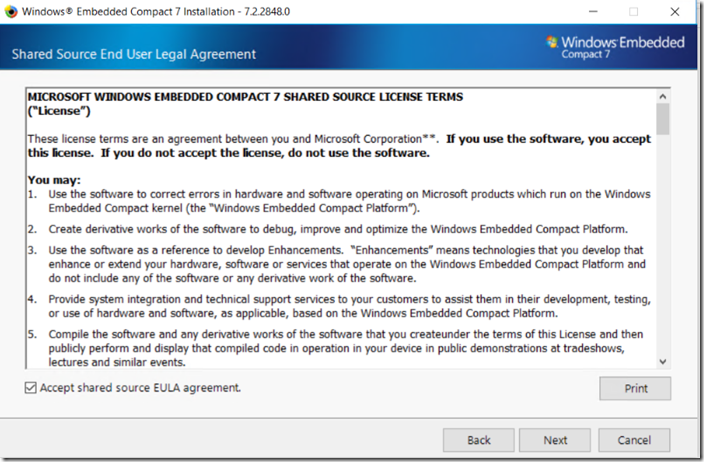Proceed with the Next button
The height and width of the screenshot is (462, 704).
pyautogui.click(x=555, y=440)
